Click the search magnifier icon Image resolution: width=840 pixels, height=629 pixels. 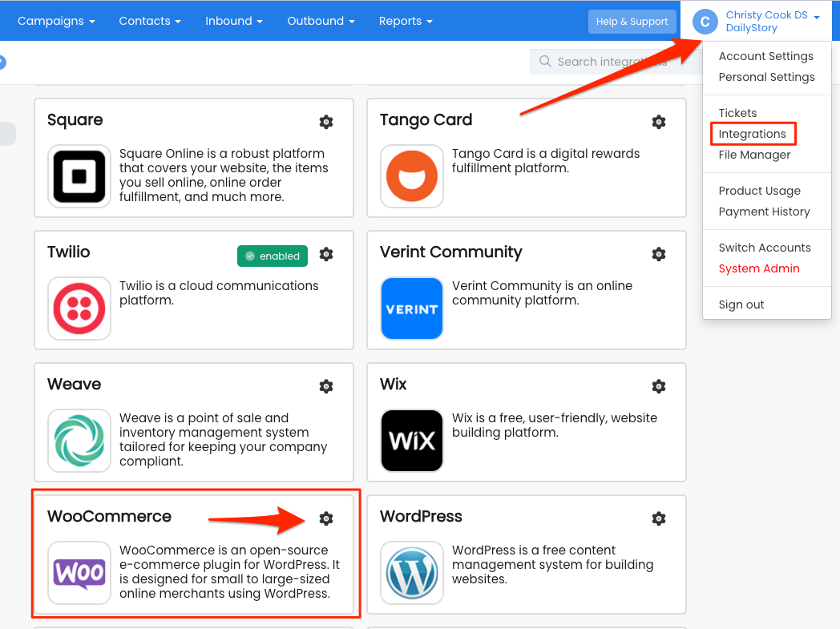click(545, 62)
